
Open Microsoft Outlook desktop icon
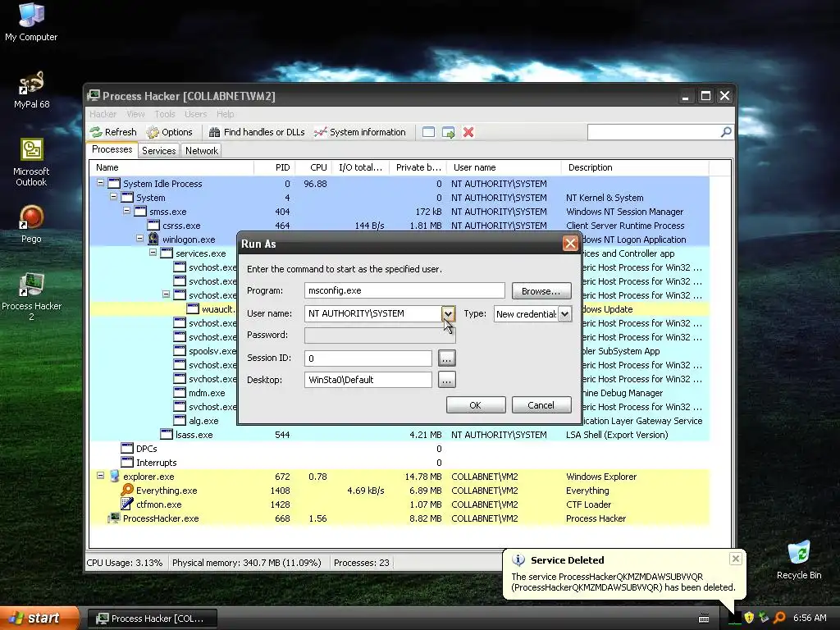pos(31,162)
